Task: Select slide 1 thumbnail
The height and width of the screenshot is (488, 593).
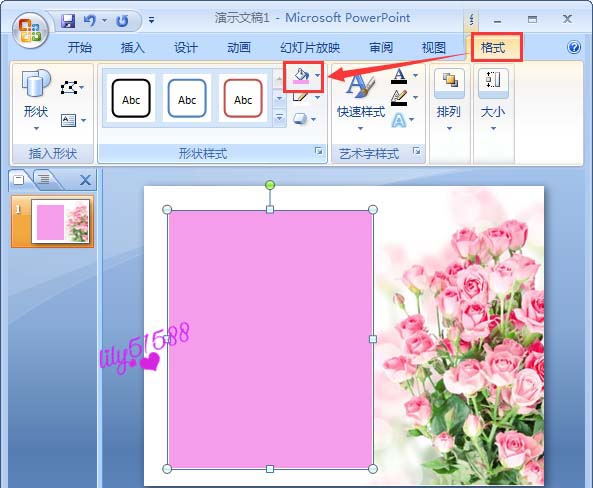Action: point(61,221)
